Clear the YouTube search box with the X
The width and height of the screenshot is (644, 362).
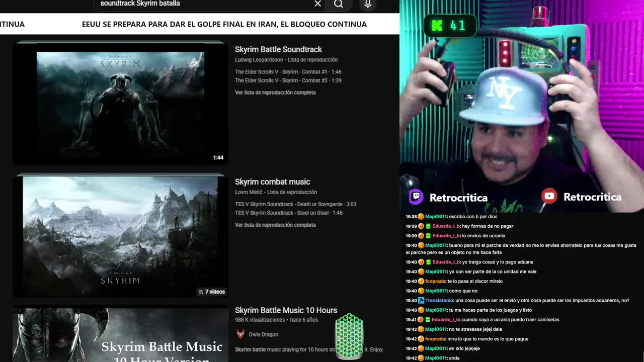point(317,4)
